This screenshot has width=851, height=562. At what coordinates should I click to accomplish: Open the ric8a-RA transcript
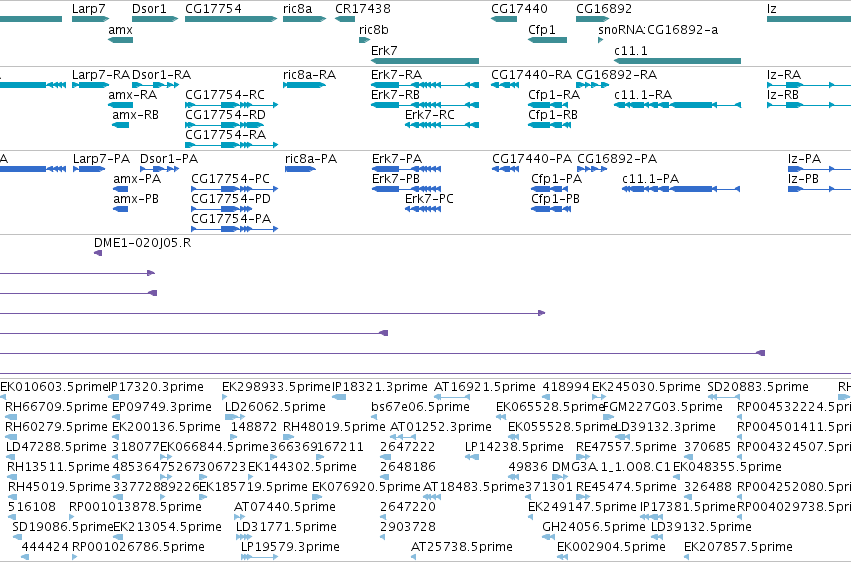(304, 85)
